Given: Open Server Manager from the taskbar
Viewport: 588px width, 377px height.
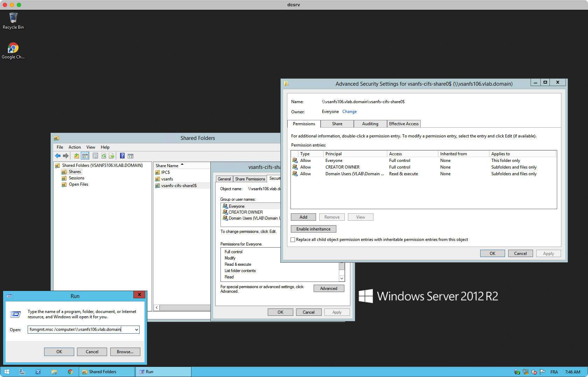Looking at the screenshot, I should click(22, 372).
